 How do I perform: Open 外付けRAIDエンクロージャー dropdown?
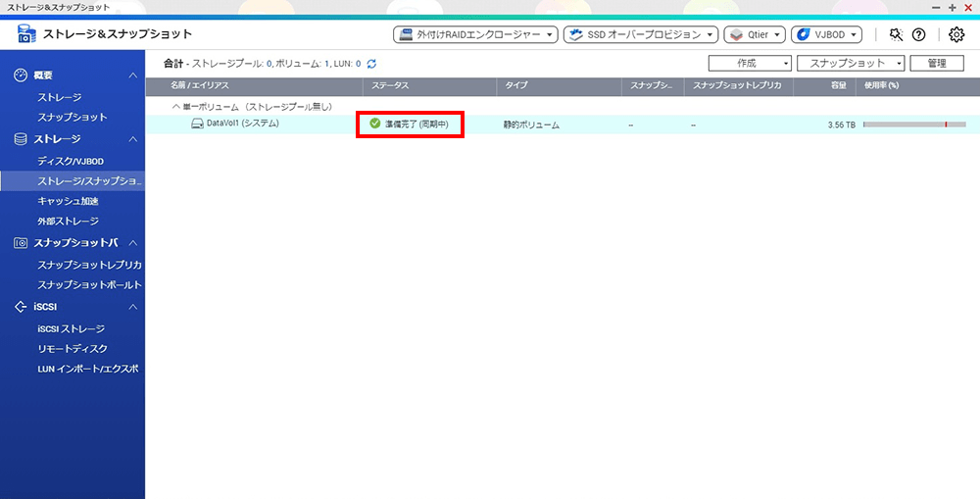(x=475, y=34)
